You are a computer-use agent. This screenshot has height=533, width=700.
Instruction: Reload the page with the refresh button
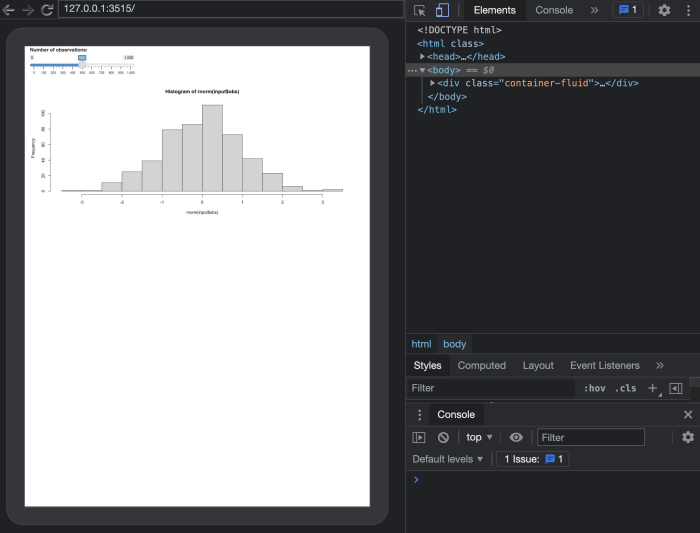pos(47,9)
